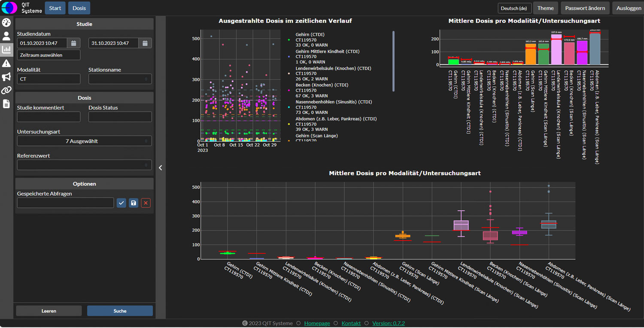Delete the saved query via the red X
This screenshot has width=644, height=328.
[146, 203]
